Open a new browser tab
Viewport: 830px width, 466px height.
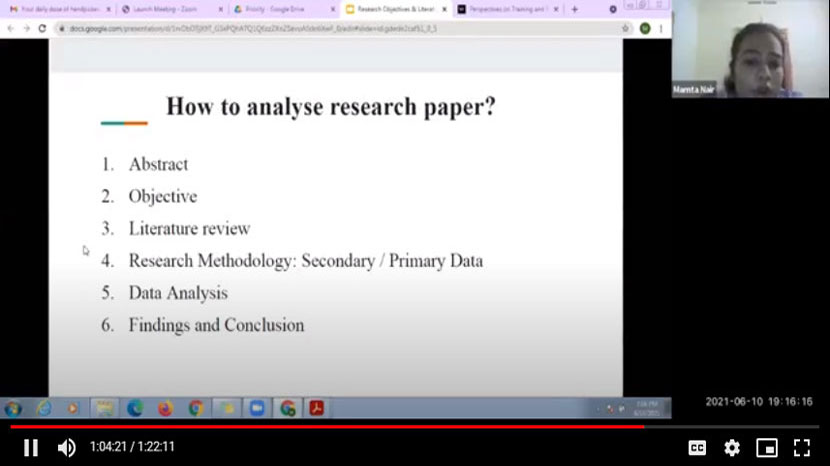(x=575, y=10)
